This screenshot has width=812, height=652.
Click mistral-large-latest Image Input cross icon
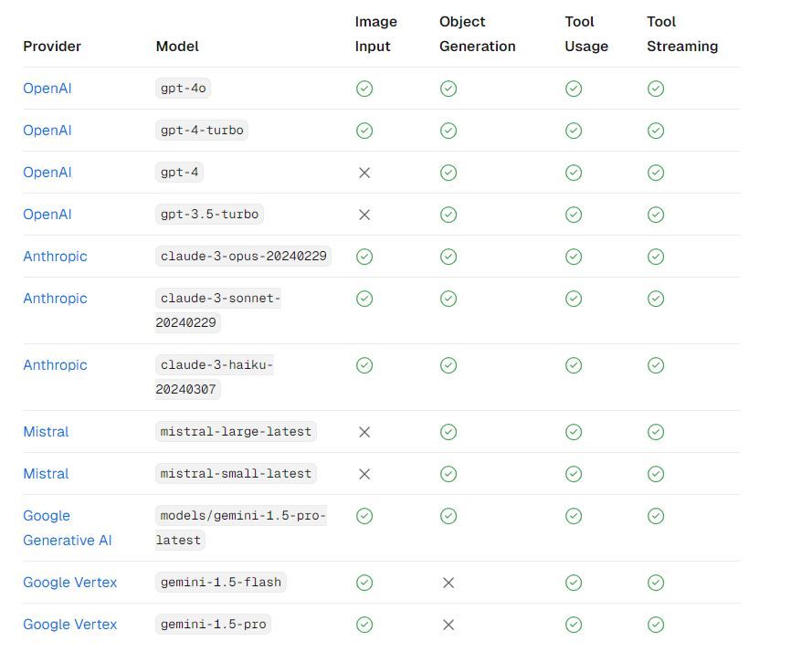[364, 432]
